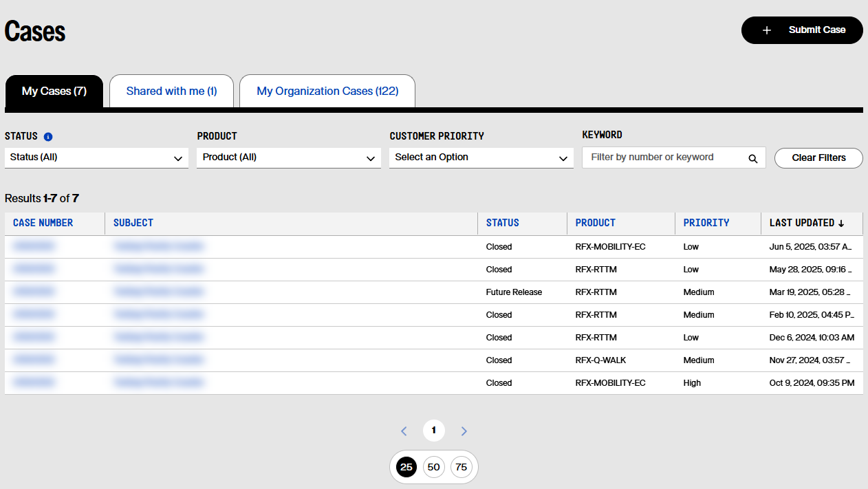Click the Submit Case button

[x=802, y=30]
